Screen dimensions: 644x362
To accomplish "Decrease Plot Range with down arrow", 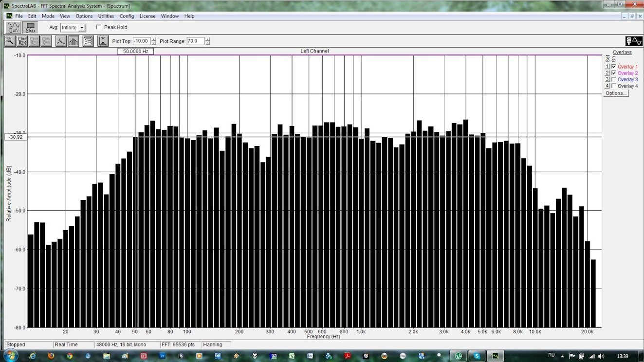I will [x=207, y=43].
